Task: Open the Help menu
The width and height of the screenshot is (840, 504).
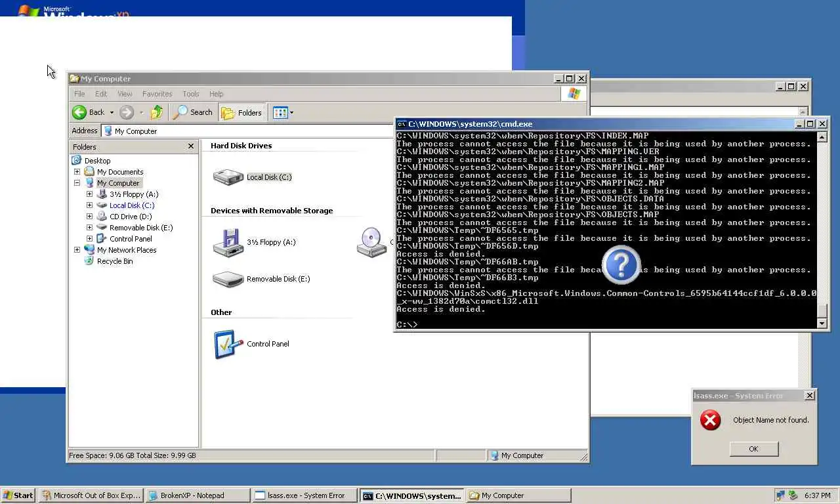Action: coord(216,94)
